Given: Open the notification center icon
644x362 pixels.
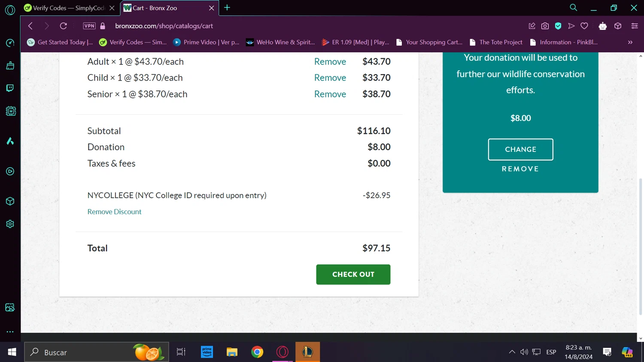Looking at the screenshot, I should coord(607,352).
